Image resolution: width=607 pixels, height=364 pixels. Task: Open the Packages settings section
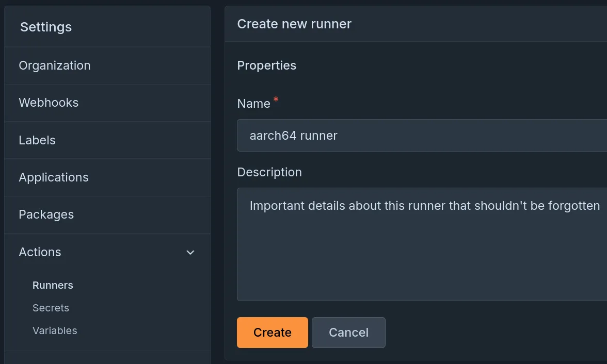46,214
